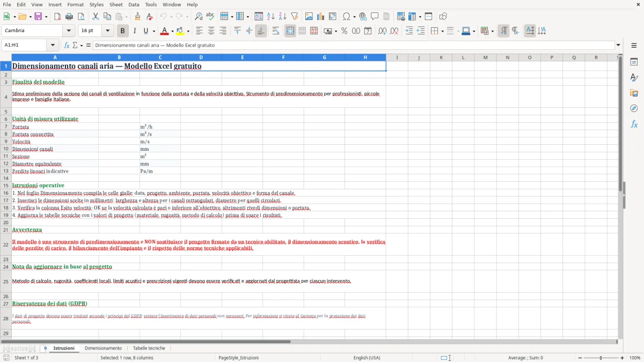Expand the Name Box dropdown
The height and width of the screenshot is (362, 644).
(53, 45)
